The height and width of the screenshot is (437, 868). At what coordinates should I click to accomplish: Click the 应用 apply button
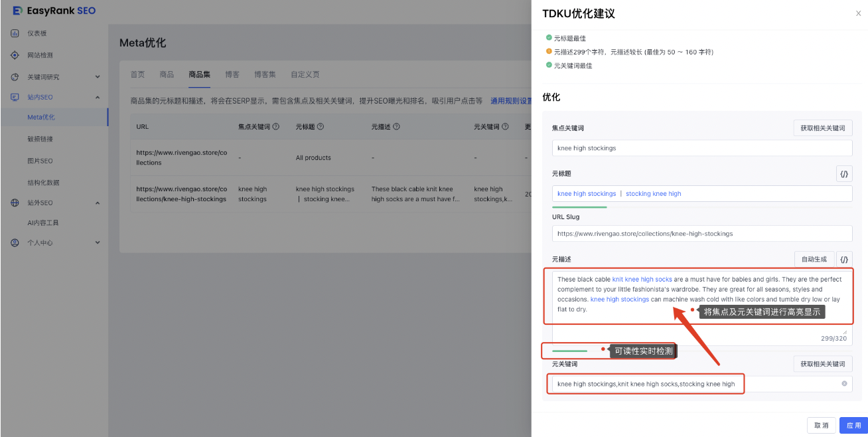pos(853,425)
